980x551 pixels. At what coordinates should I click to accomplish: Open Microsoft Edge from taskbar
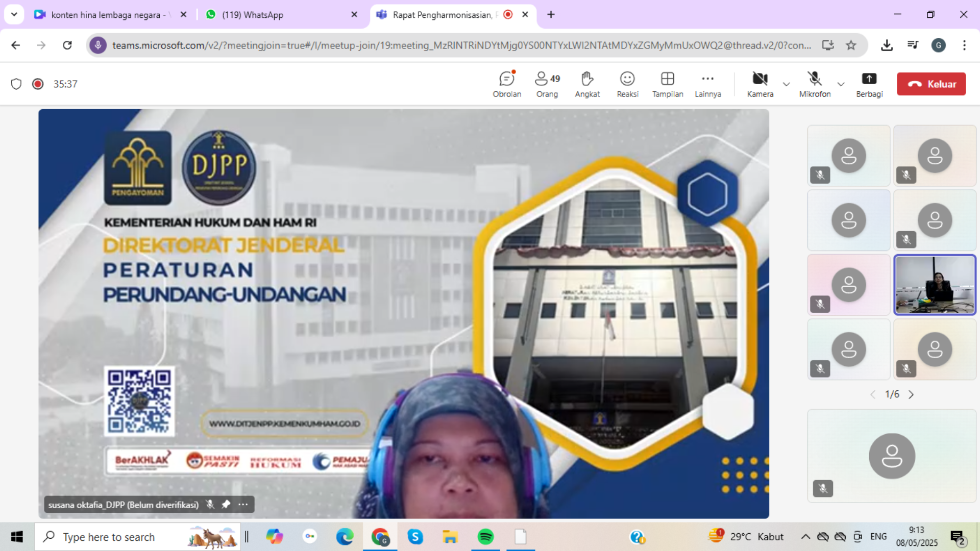tap(345, 537)
